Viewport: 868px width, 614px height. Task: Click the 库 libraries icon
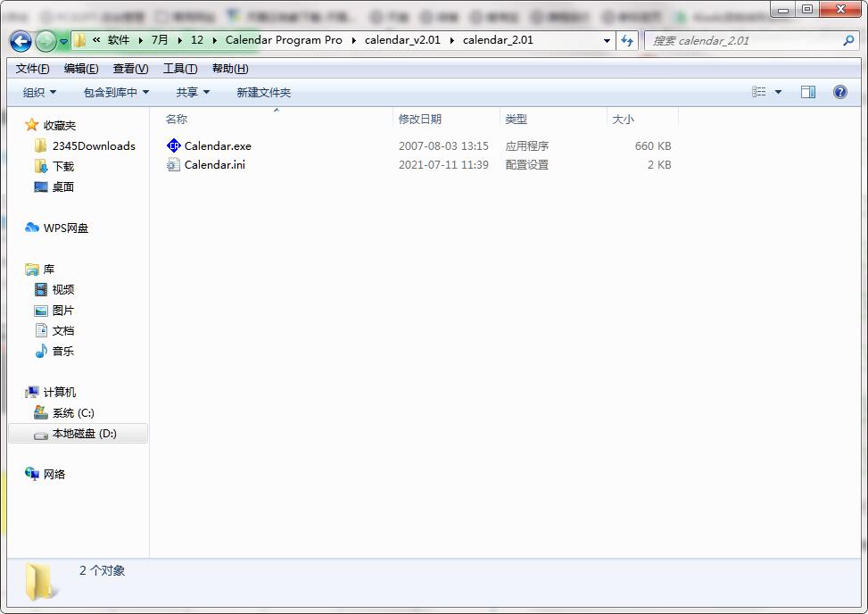pos(32,270)
